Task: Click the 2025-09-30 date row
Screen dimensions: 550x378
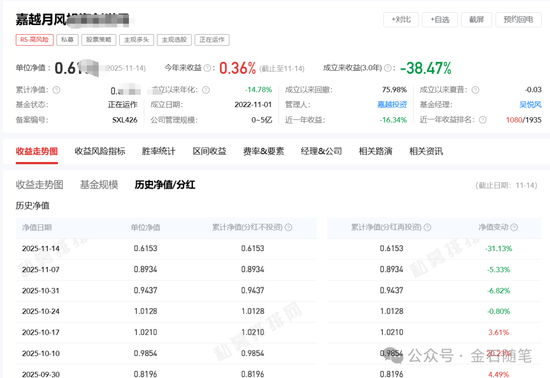Action: (41, 374)
